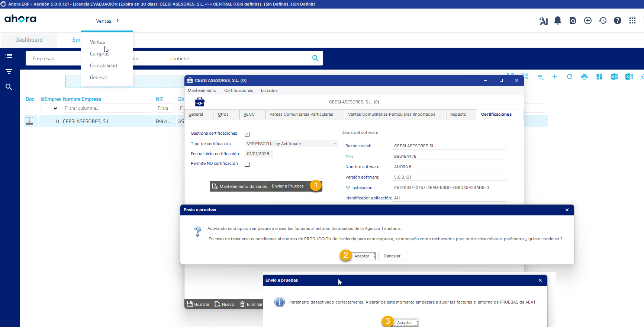Select Contabilidad in dropdown menu
This screenshot has height=327, width=644.
click(103, 65)
